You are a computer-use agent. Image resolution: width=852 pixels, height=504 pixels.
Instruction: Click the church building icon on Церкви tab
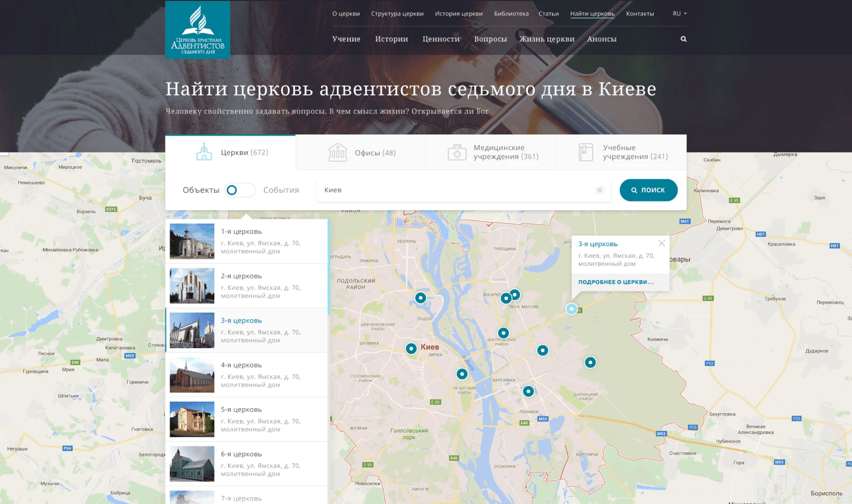click(x=204, y=152)
